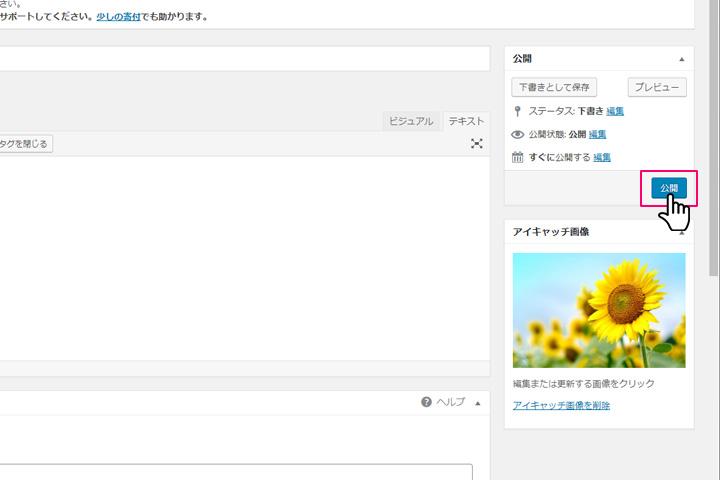Click the page vertical scrollbar
Screen dimensions: 720x480
coord(714,138)
